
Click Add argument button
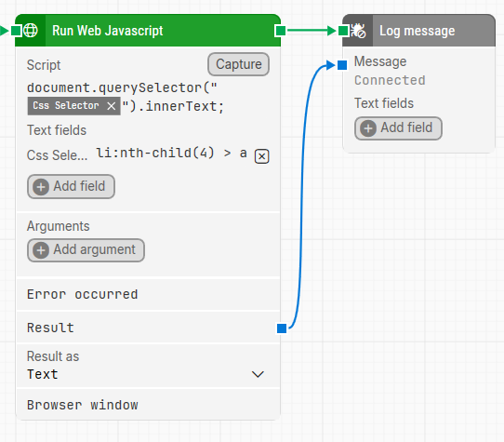(x=86, y=250)
